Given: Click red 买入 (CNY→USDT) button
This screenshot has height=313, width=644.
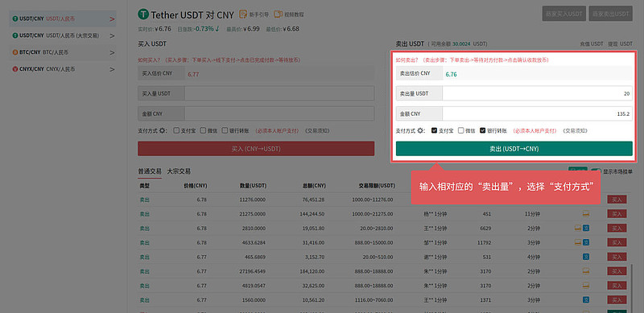Looking at the screenshot, I should tap(256, 149).
